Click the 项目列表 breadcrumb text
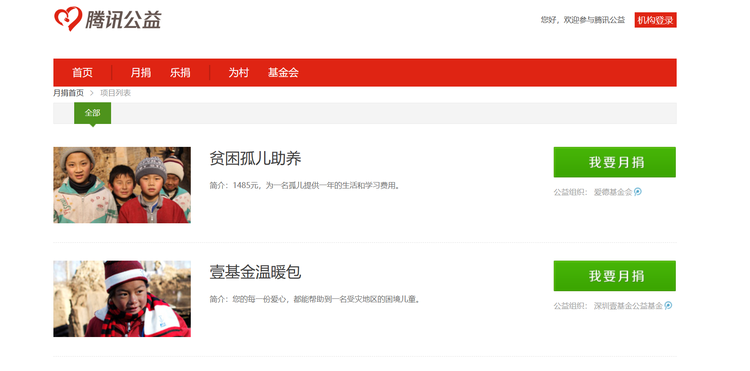750x371 pixels. coord(115,93)
